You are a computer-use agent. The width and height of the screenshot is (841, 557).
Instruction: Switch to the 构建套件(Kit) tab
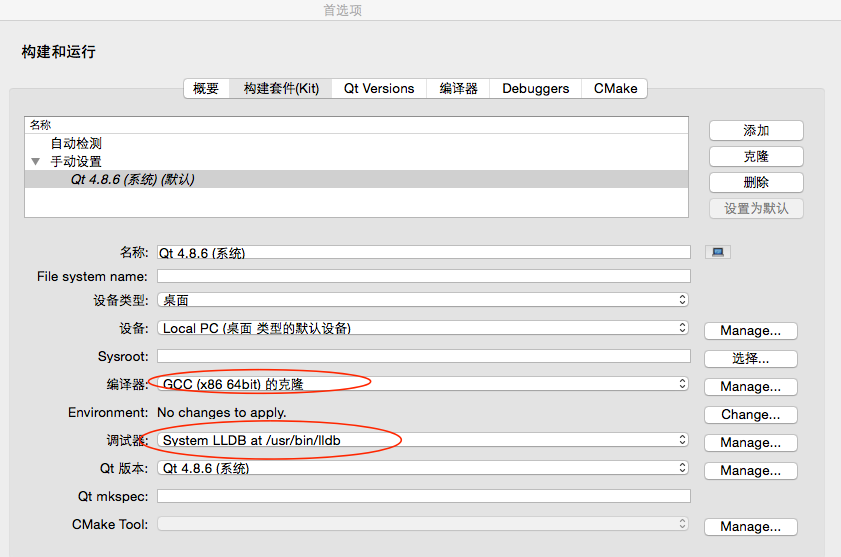tap(281, 89)
